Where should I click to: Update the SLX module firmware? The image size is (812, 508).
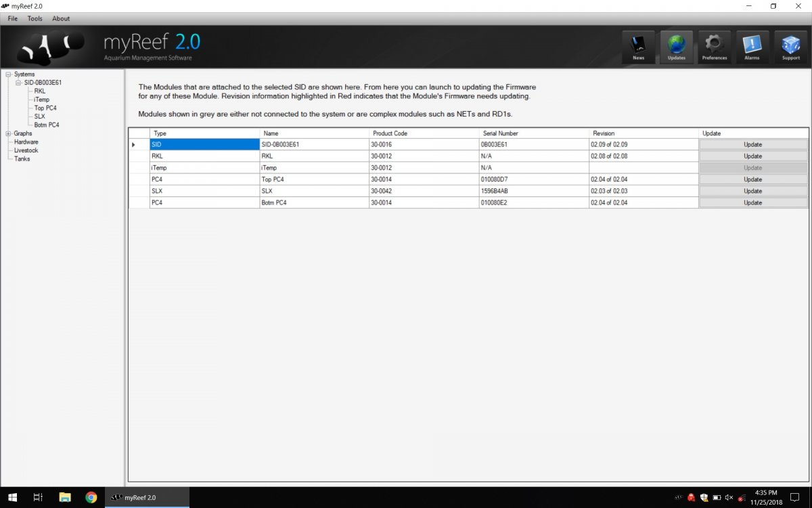(753, 191)
